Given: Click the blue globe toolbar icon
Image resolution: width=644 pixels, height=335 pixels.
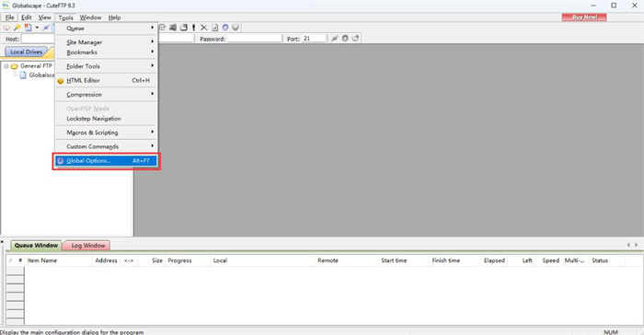Looking at the screenshot, I should (225, 28).
